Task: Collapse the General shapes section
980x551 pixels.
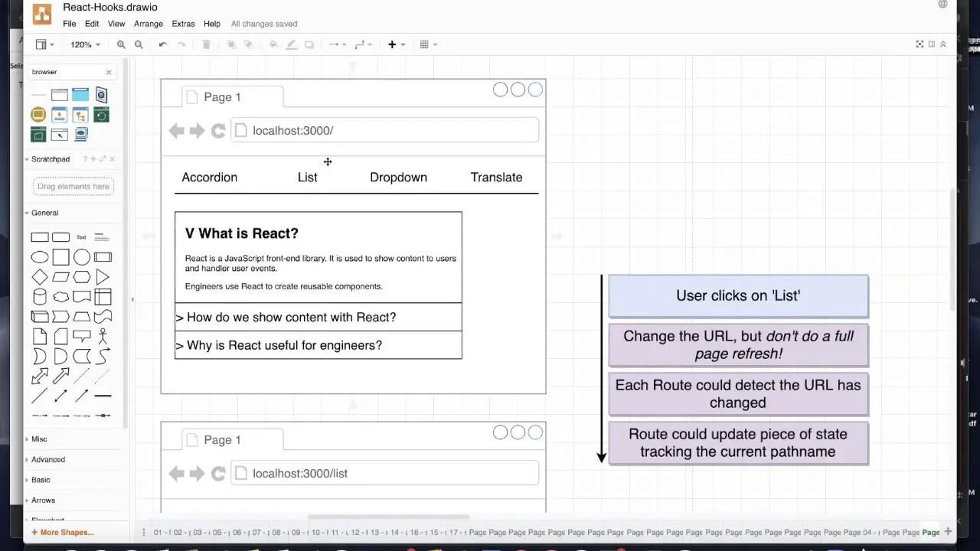Action: pyautogui.click(x=44, y=213)
